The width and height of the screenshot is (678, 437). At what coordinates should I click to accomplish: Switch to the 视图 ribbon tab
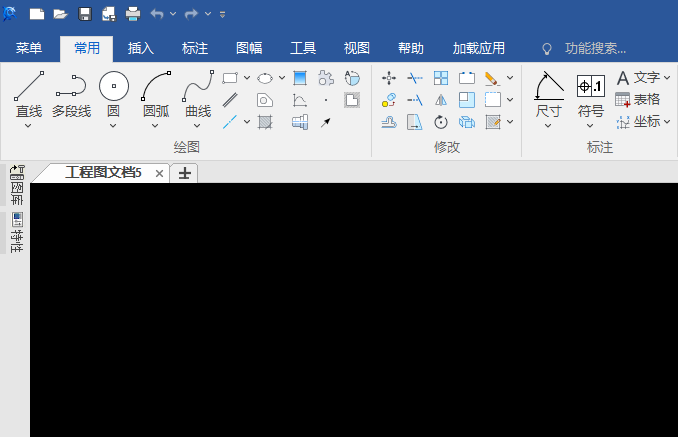click(357, 48)
